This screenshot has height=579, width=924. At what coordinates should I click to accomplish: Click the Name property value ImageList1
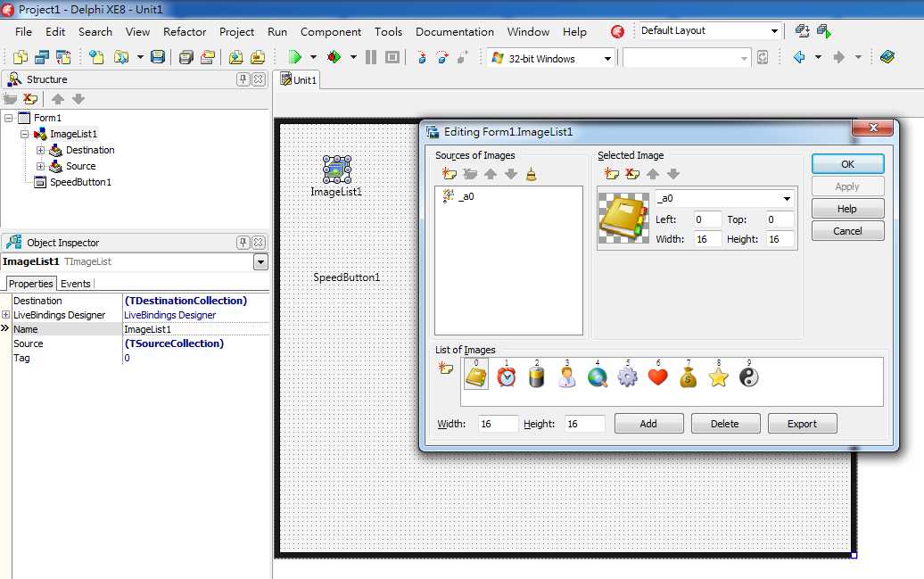point(195,329)
